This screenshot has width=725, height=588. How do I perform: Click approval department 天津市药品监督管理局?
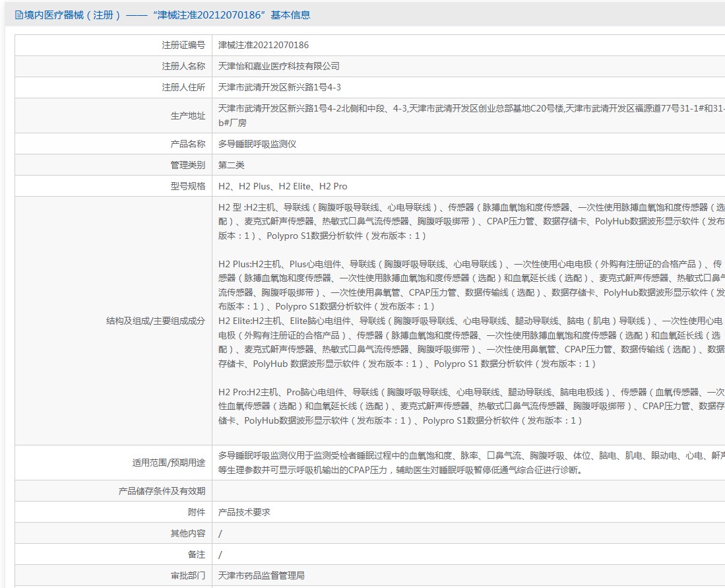click(x=261, y=575)
